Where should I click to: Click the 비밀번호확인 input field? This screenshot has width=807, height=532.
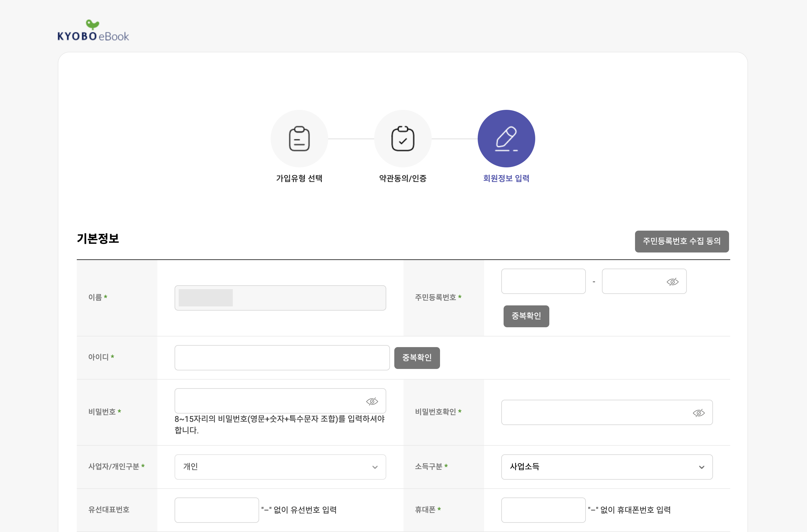[607, 412]
